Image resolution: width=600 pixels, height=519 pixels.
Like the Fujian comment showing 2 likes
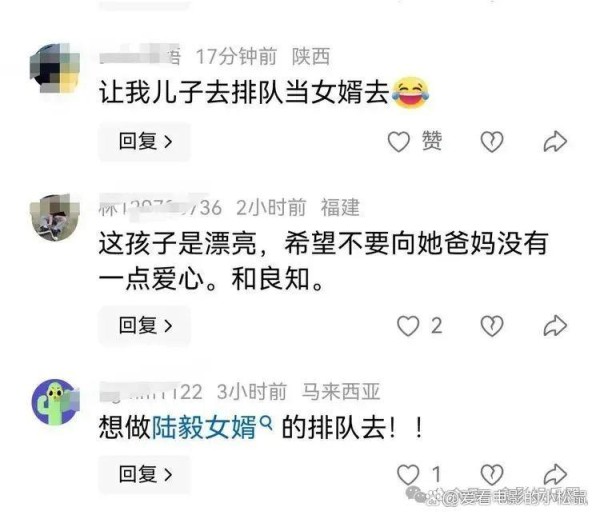coord(408,326)
